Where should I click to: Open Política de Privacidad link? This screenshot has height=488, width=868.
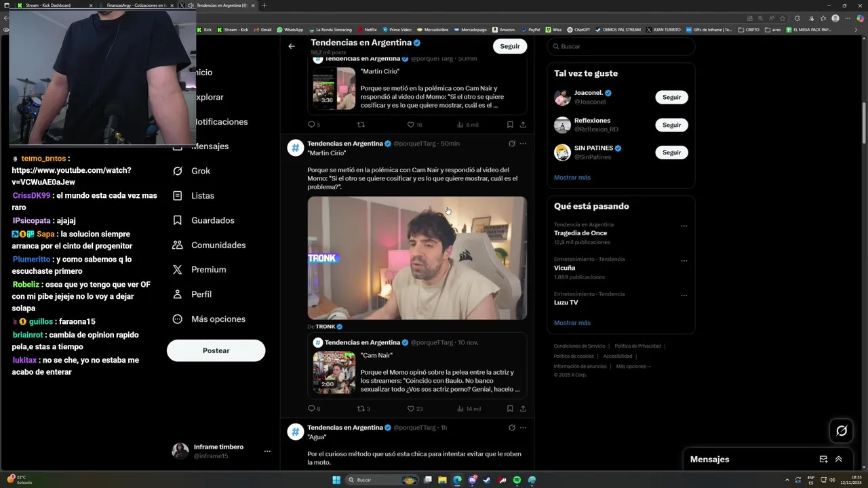638,346
